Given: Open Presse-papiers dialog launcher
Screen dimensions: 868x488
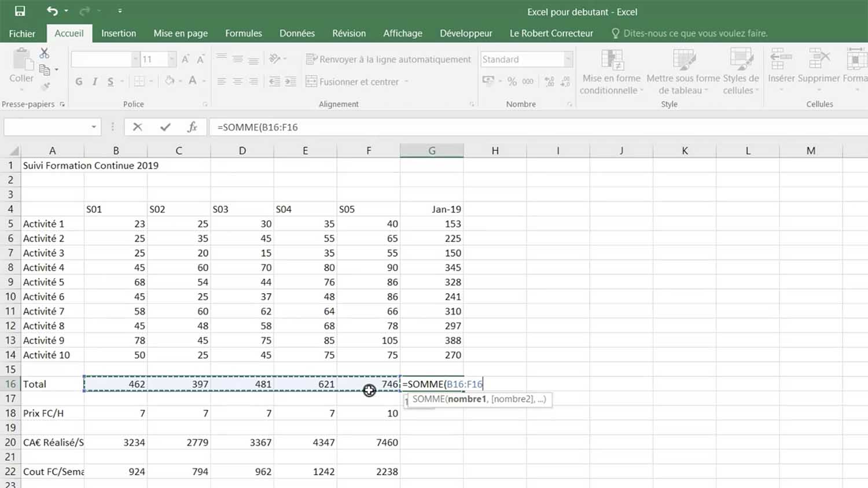Looking at the screenshot, I should point(62,105).
